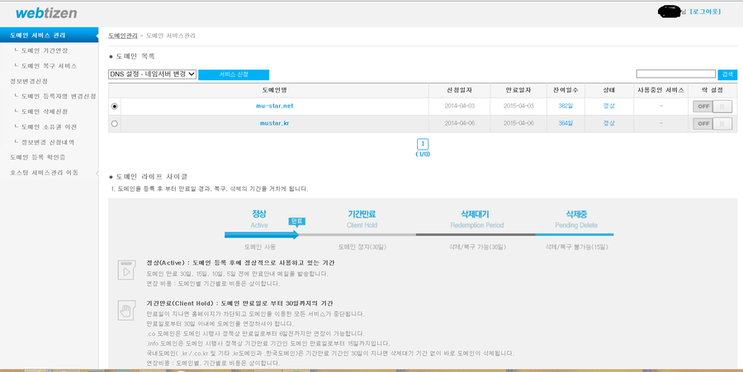Click the 도메인명 column header
The height and width of the screenshot is (372, 743).
pos(275,90)
